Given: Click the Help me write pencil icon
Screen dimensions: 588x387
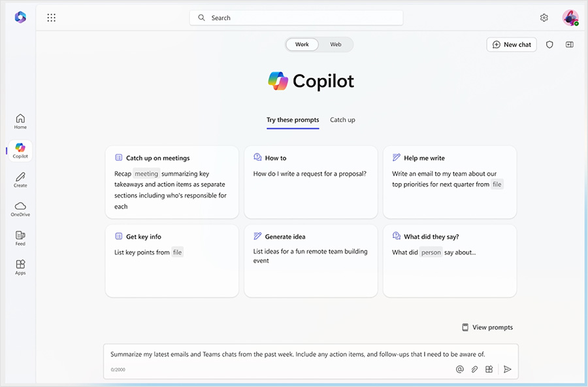Looking at the screenshot, I should [x=397, y=158].
